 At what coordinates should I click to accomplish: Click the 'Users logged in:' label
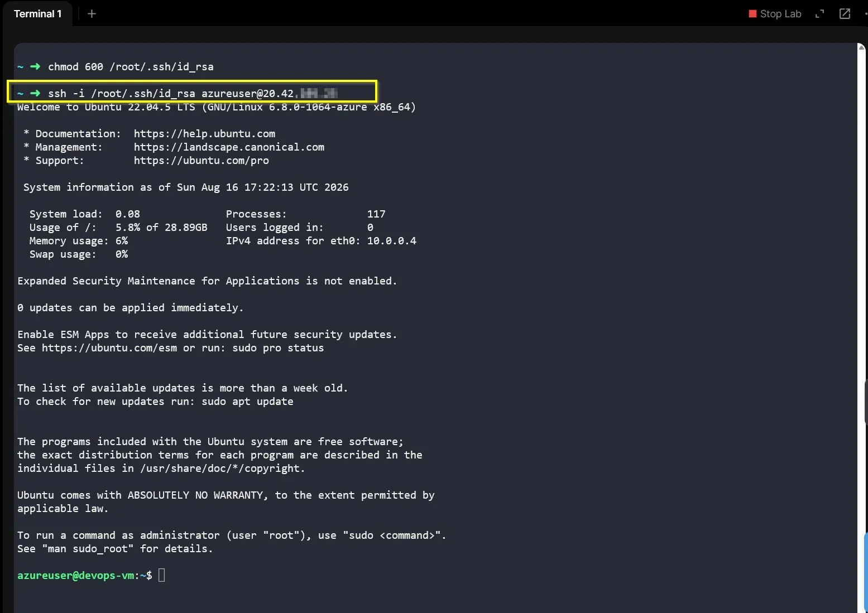[x=275, y=228]
